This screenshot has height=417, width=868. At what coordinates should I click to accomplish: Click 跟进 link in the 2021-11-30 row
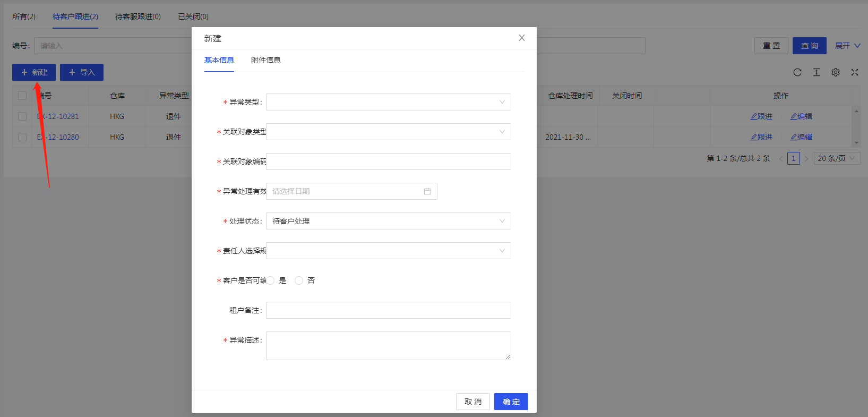(761, 137)
